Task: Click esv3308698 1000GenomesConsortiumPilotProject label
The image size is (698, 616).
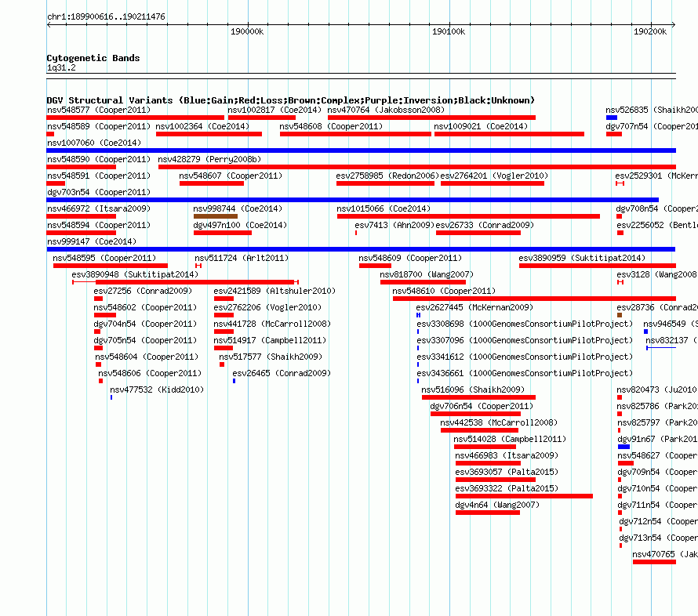Action: tap(525, 324)
